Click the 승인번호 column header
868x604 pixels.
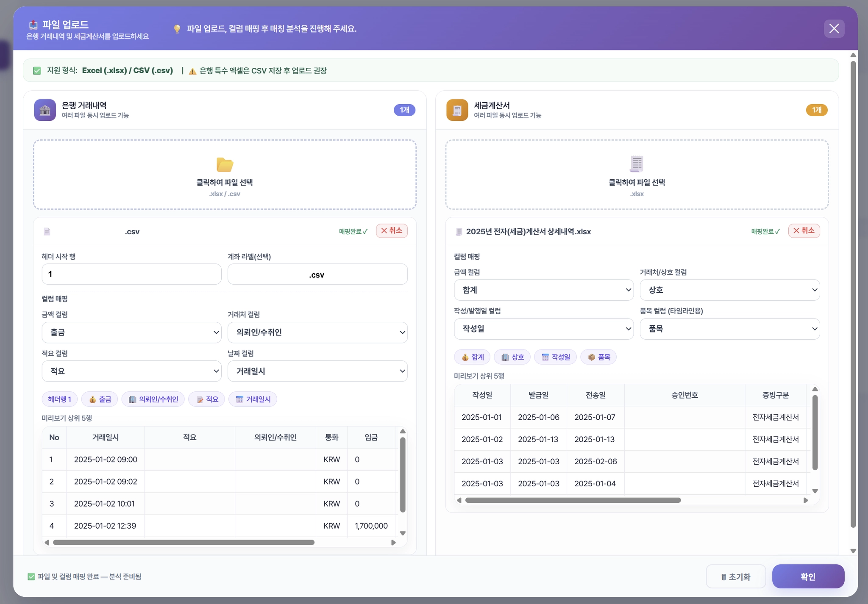coord(684,395)
